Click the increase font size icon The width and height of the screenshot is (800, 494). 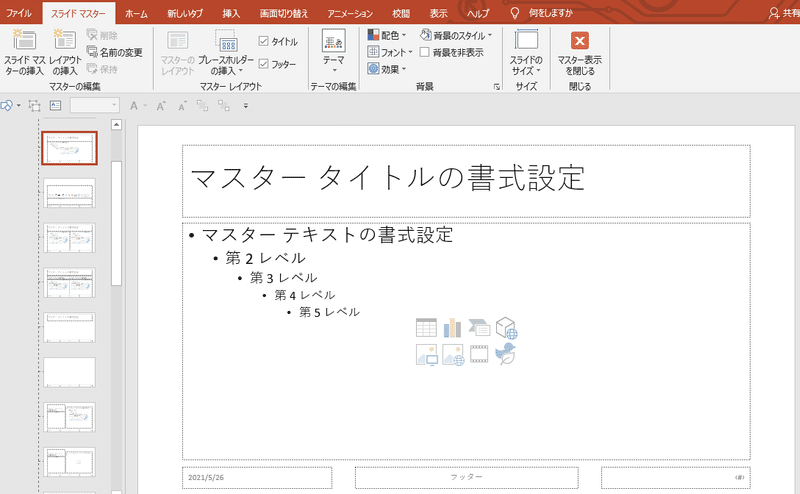[161, 106]
